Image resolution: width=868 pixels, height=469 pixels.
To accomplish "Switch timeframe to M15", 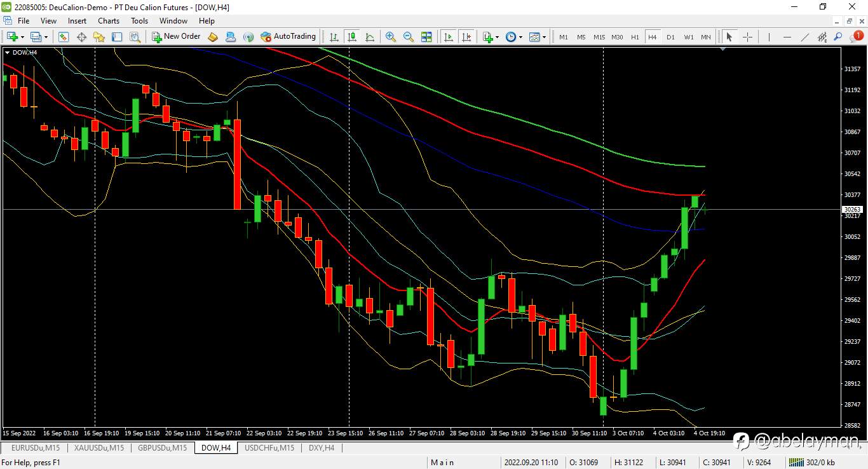I will (x=599, y=37).
